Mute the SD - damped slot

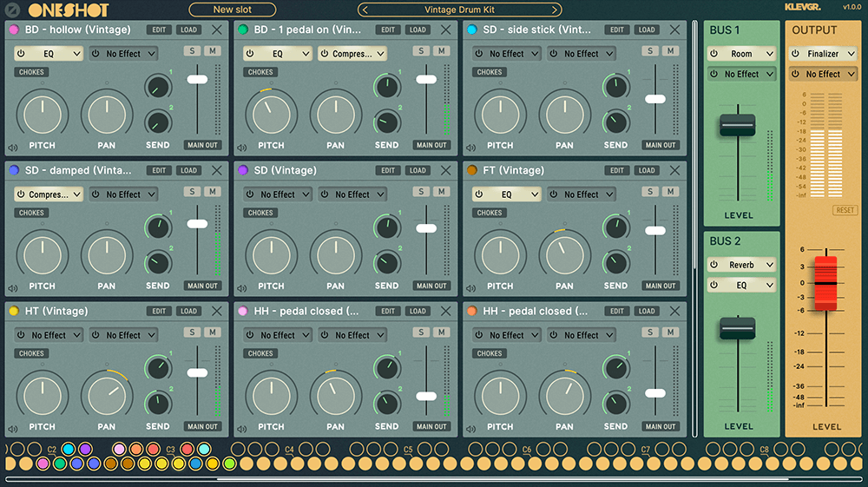pos(213,192)
